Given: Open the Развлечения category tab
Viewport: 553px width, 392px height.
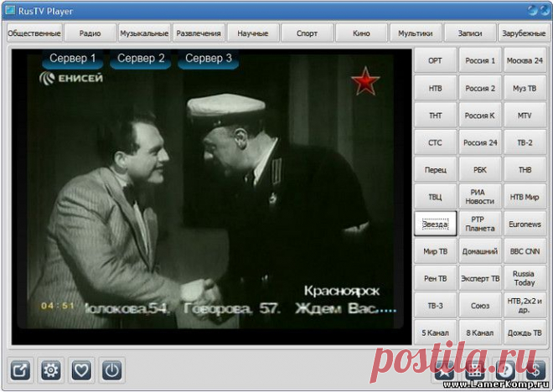Looking at the screenshot, I should click(x=199, y=34).
